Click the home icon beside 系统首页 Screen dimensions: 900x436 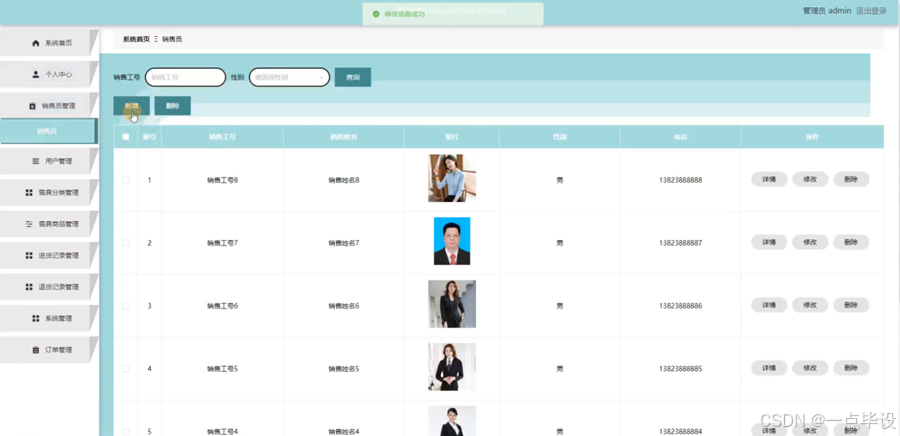coord(36,43)
